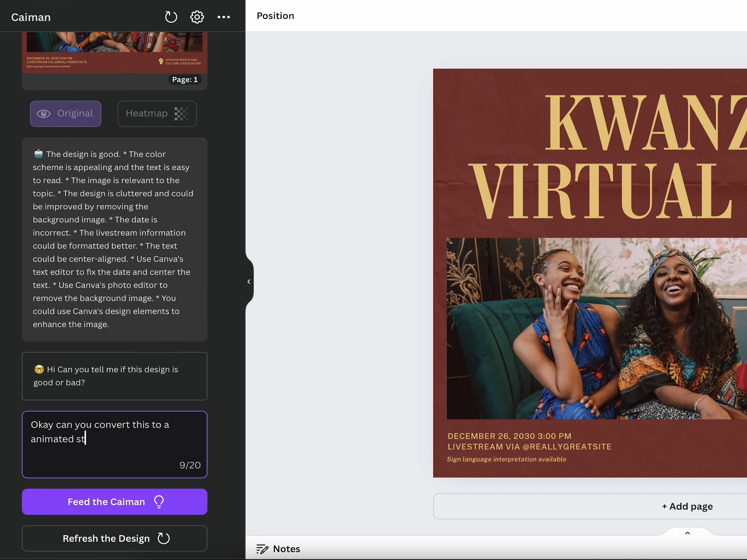Open the Position menu item

click(275, 16)
